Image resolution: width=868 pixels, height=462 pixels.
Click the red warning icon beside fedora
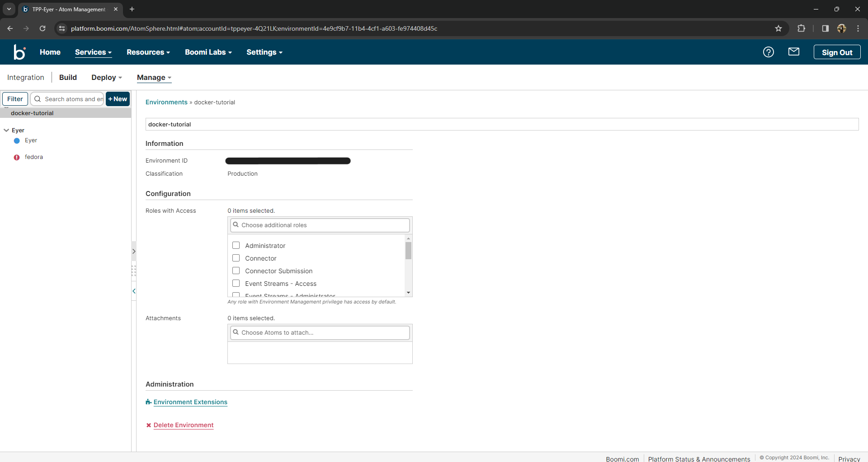pyautogui.click(x=17, y=158)
